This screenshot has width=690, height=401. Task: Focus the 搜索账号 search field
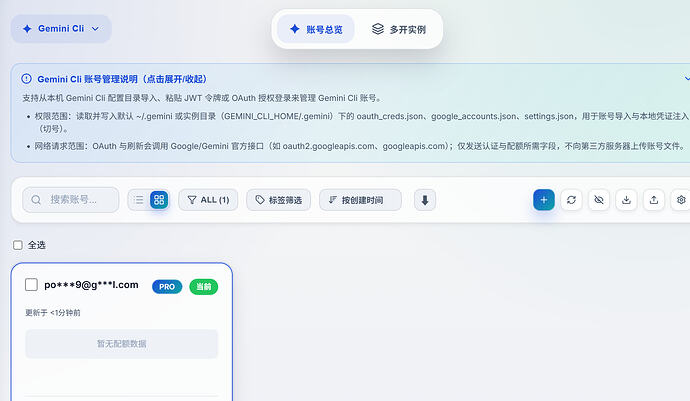71,200
